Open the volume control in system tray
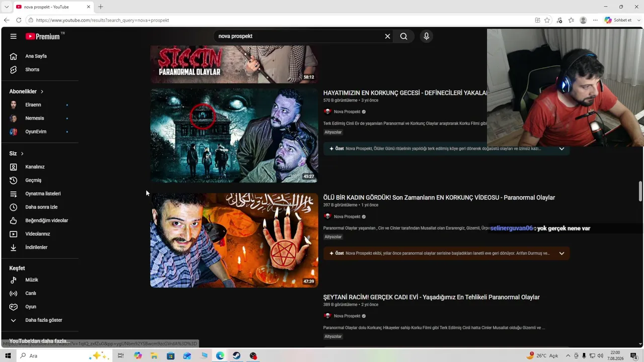This screenshot has width=644, height=362. click(600, 356)
